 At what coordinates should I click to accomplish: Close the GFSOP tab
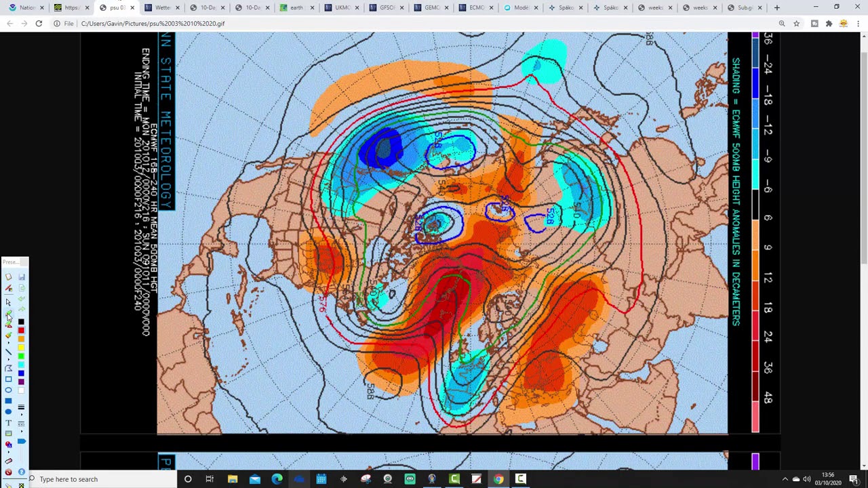coord(401,7)
